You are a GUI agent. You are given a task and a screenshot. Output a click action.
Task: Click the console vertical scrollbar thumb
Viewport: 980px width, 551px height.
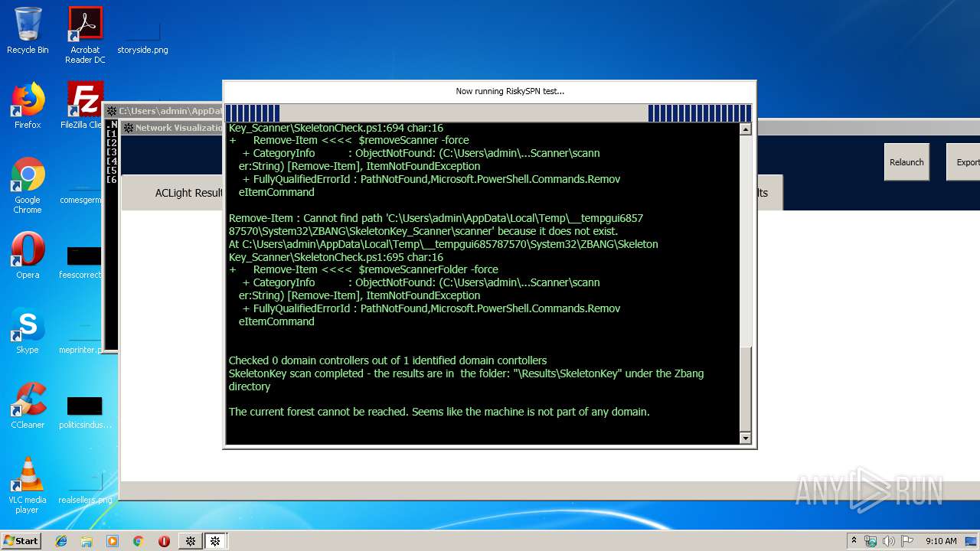pos(746,388)
